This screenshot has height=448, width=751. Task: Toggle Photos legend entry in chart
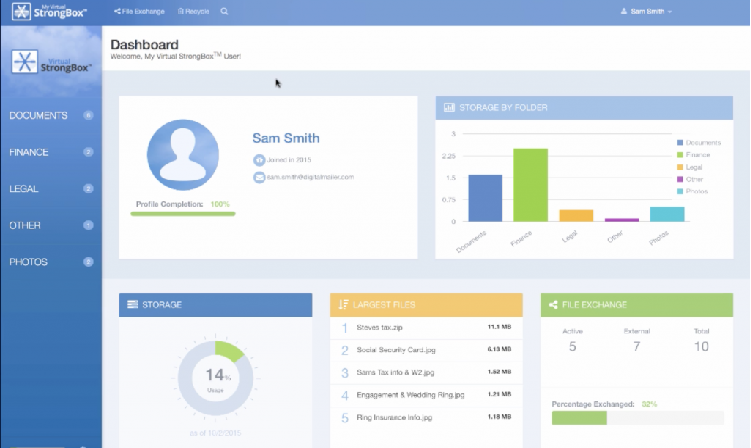click(x=693, y=191)
